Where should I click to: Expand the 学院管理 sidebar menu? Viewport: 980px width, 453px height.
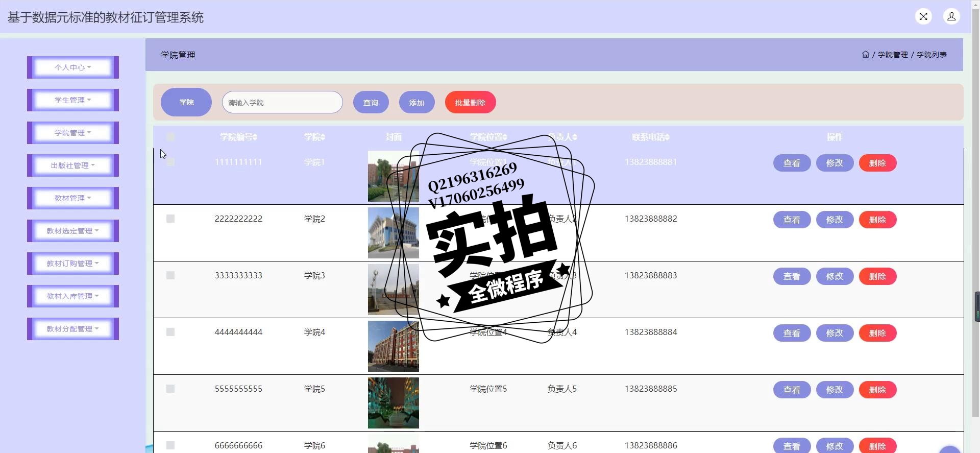click(73, 133)
